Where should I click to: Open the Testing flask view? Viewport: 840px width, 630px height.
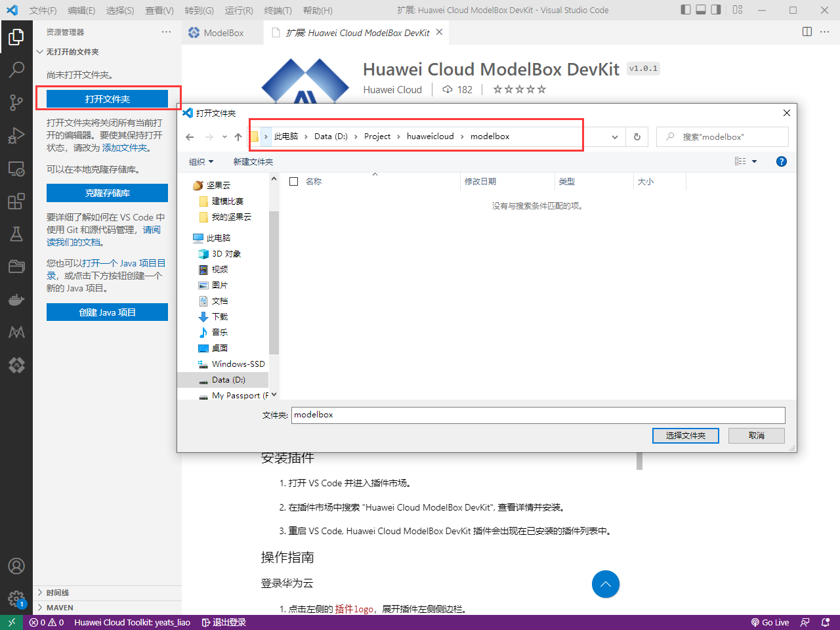coord(16,234)
